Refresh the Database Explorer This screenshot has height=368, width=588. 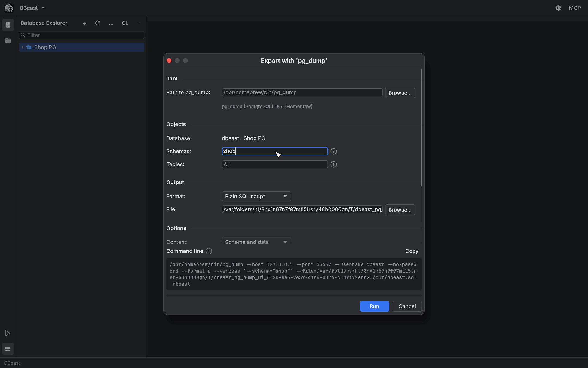[x=97, y=23]
